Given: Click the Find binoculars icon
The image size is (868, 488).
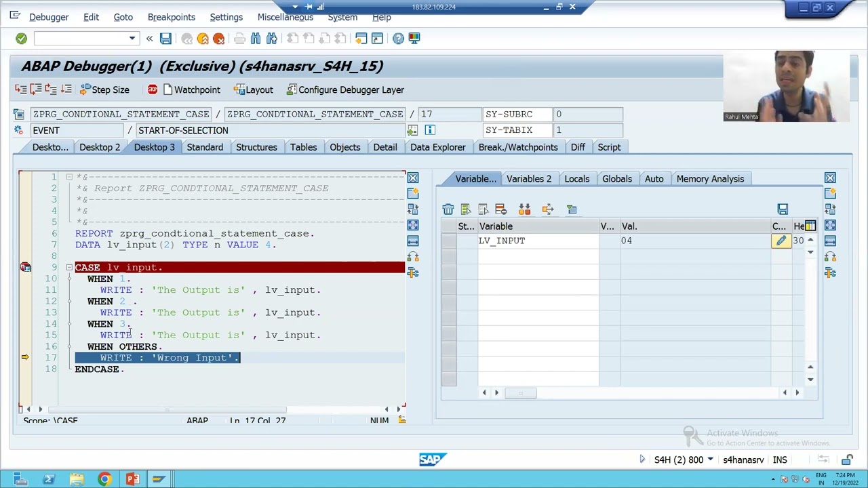Looking at the screenshot, I should point(256,39).
